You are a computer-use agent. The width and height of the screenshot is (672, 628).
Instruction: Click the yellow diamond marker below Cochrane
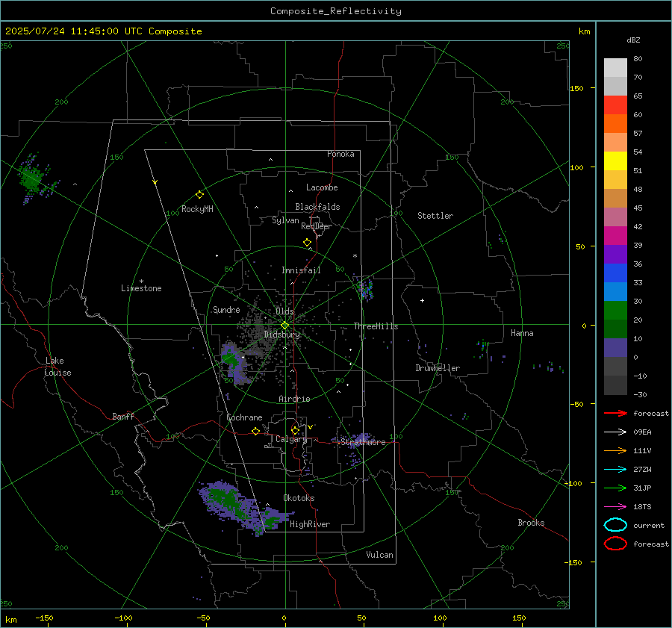click(256, 431)
